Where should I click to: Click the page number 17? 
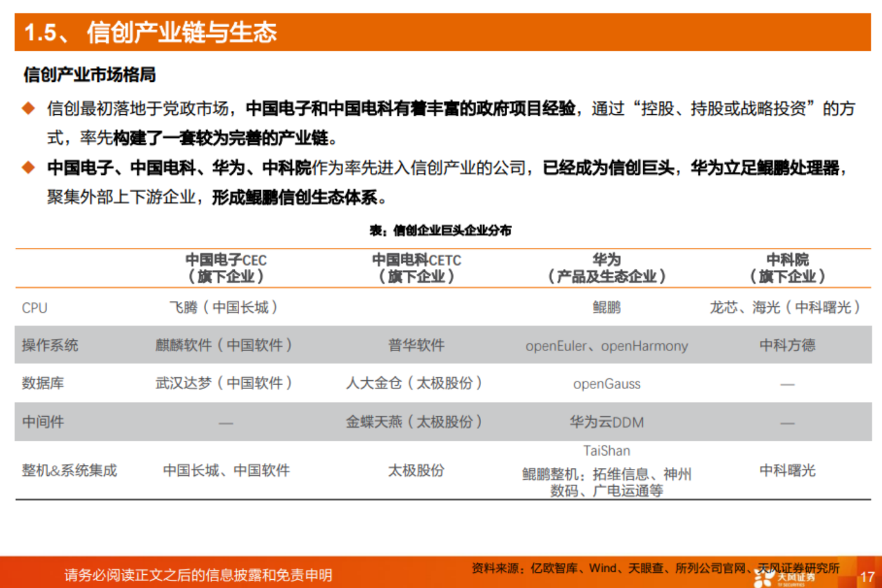click(x=866, y=576)
